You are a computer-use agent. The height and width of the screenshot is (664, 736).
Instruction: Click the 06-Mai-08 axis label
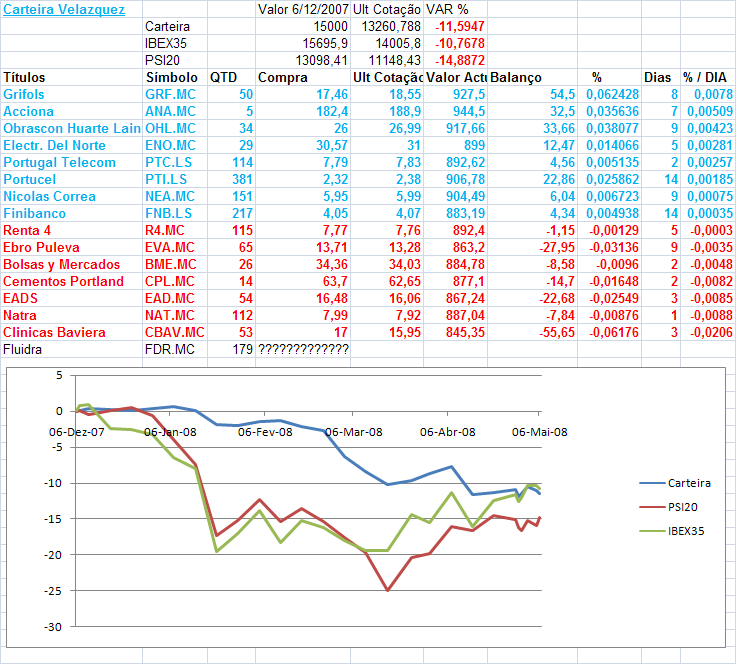coord(540,432)
